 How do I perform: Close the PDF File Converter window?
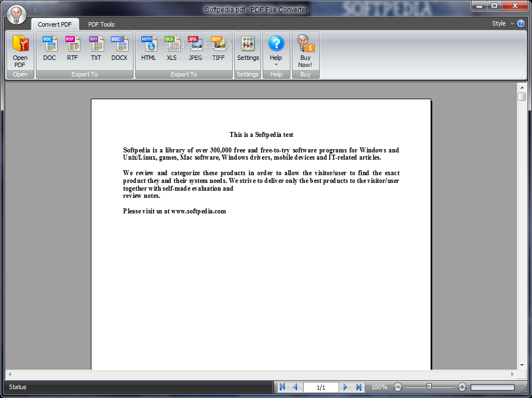pos(515,6)
